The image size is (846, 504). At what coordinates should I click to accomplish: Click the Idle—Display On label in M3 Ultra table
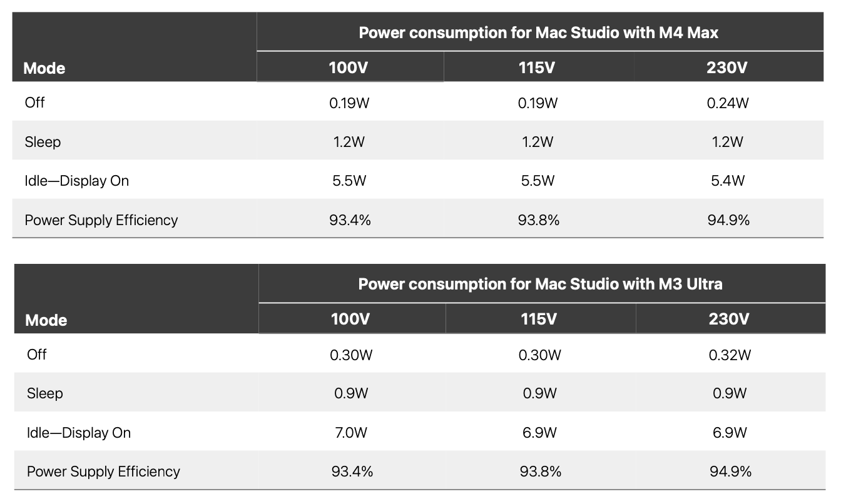coord(79,433)
